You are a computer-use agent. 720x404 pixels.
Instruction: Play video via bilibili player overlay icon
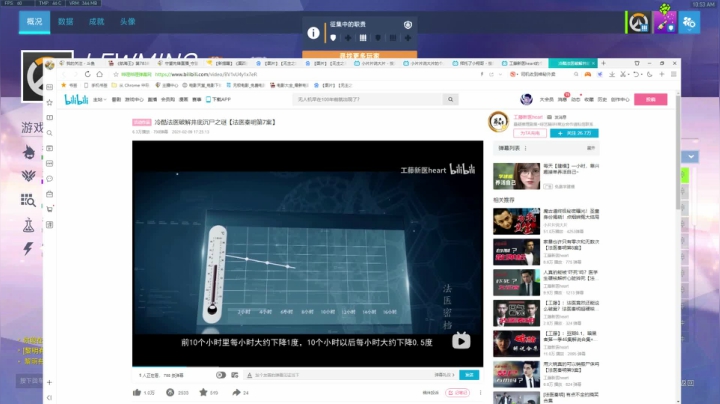(x=461, y=341)
